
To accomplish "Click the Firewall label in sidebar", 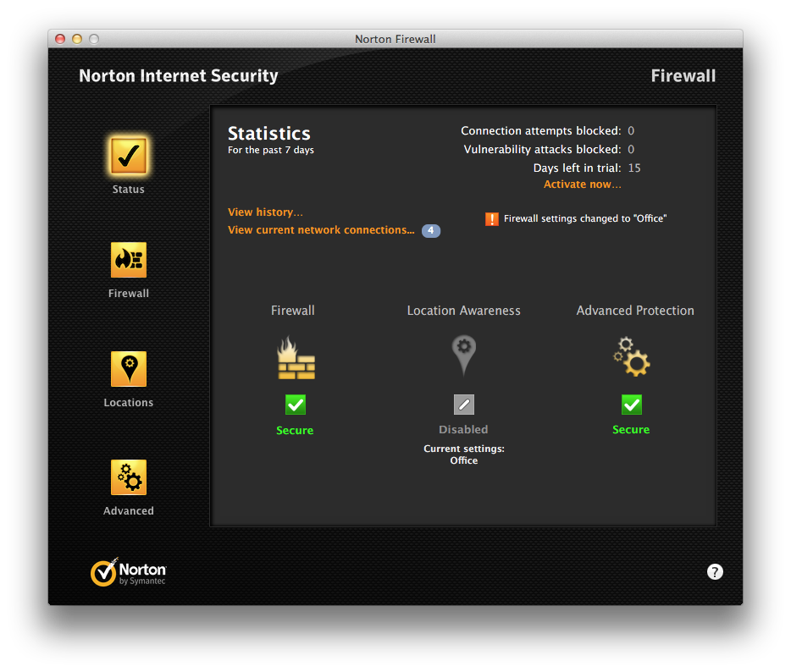I will 128,294.
